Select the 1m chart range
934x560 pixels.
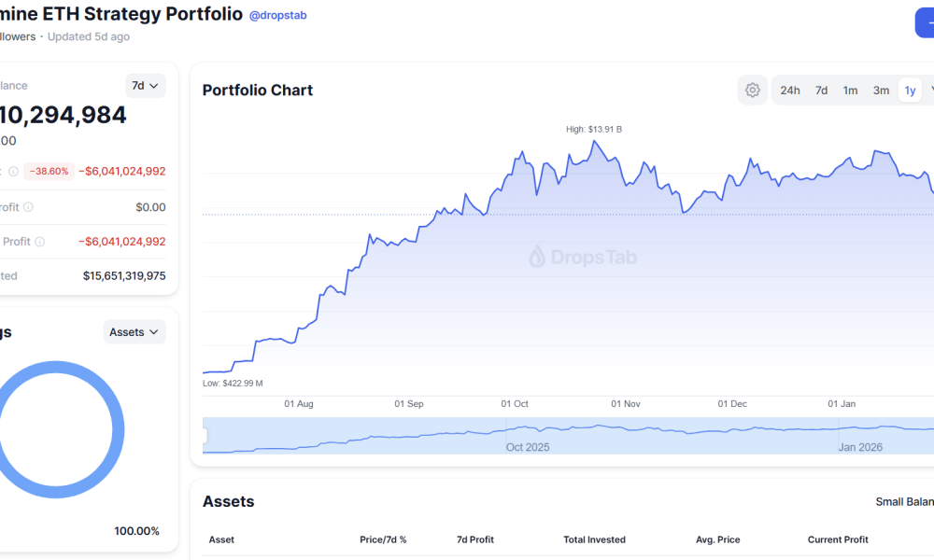pyautogui.click(x=850, y=91)
